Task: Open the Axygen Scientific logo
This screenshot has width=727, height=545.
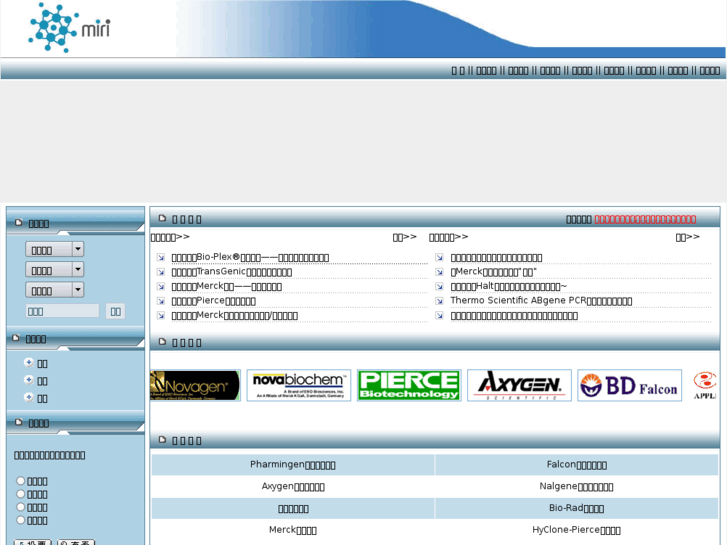Action: (519, 385)
